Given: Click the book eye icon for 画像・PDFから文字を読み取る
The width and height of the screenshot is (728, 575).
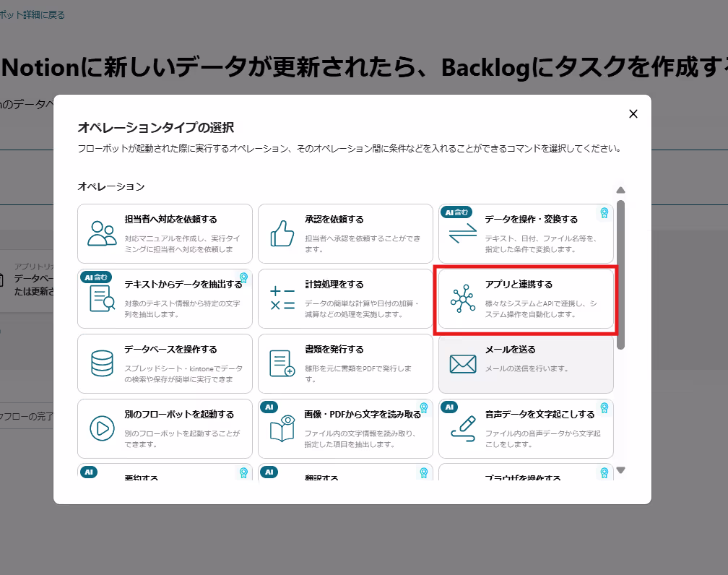Looking at the screenshot, I should pos(282,428).
